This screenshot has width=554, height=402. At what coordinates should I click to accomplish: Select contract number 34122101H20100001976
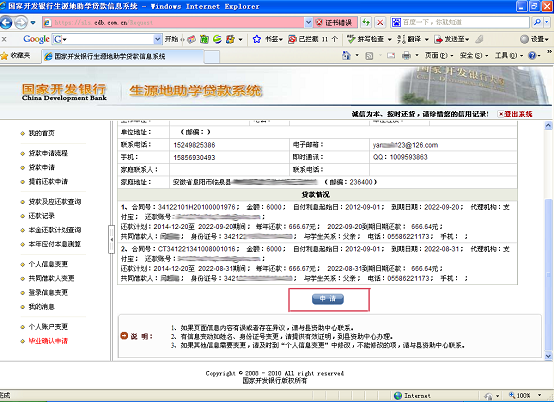click(196, 207)
